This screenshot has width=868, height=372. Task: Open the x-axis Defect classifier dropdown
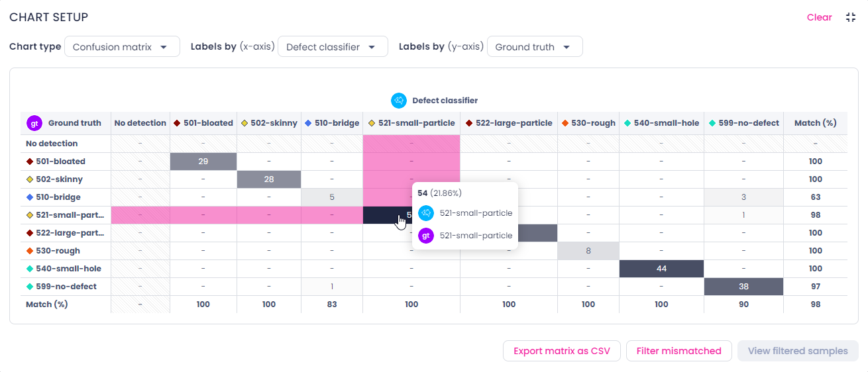click(x=333, y=46)
